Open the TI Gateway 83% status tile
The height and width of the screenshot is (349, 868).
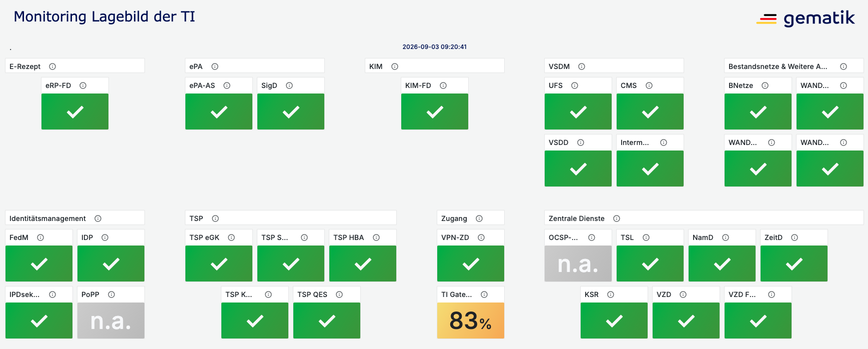coord(471,320)
